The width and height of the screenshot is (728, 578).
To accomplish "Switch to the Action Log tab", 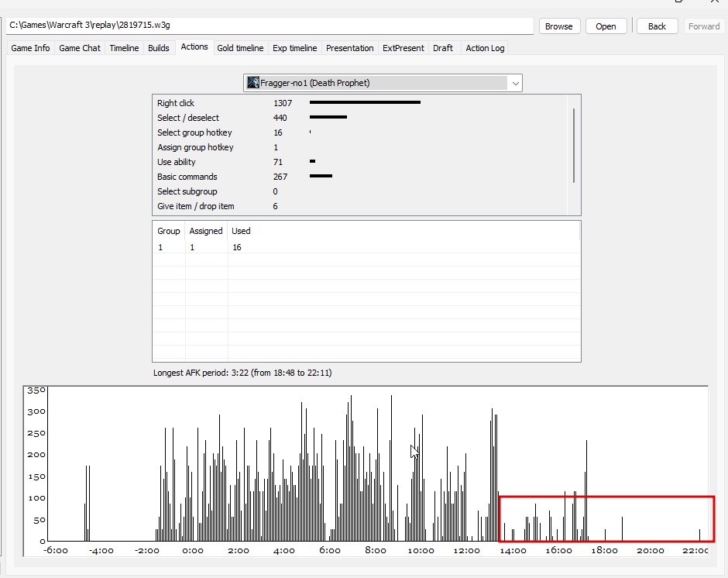I will coord(485,48).
